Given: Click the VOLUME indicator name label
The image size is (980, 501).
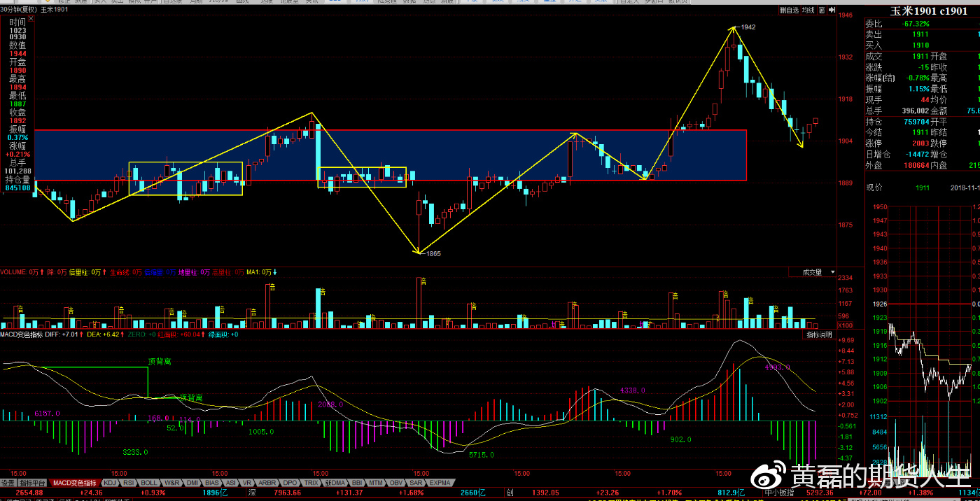Looking at the screenshot, I should click(13, 271).
